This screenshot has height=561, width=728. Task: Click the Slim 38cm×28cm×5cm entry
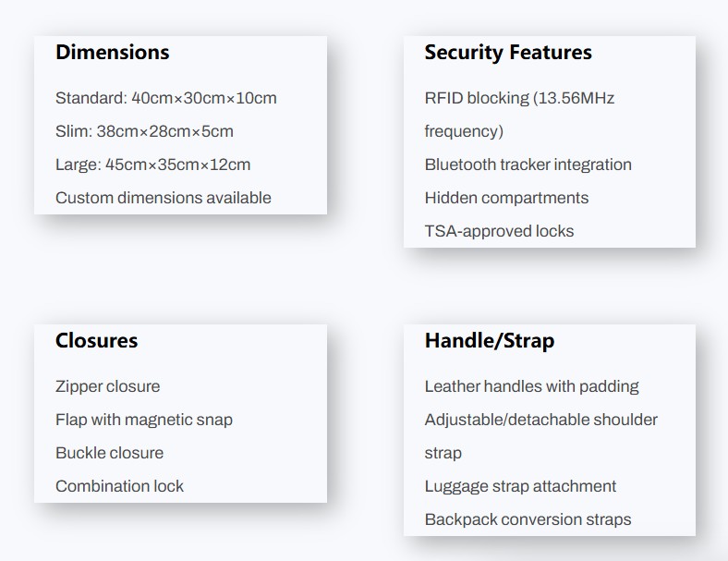click(144, 131)
